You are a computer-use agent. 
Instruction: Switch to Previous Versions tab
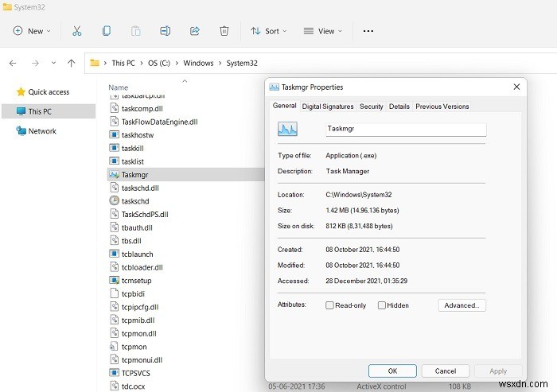pyautogui.click(x=442, y=107)
